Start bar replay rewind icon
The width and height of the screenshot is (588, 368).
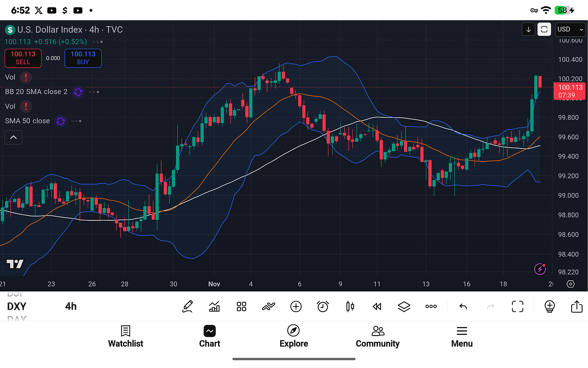[x=377, y=307]
